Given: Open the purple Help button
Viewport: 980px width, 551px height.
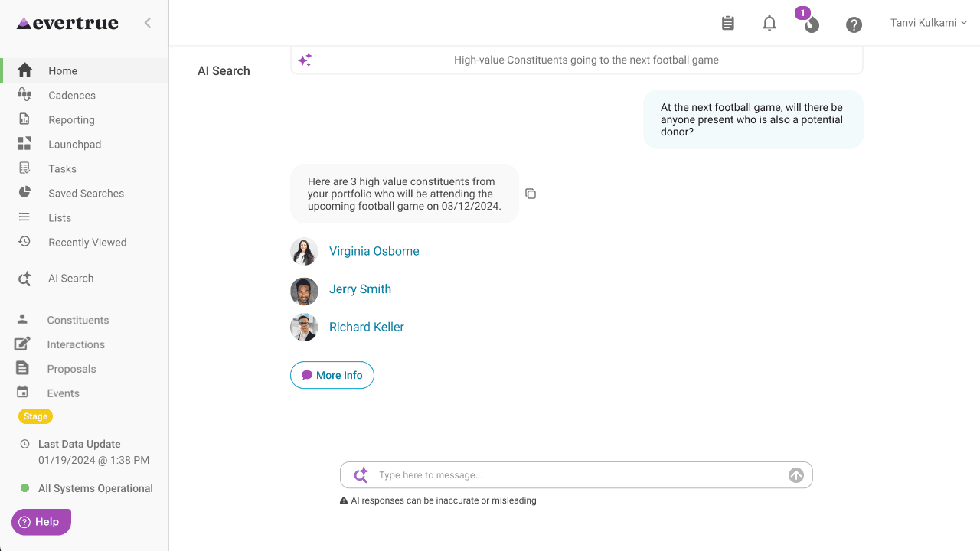Looking at the screenshot, I should (41, 522).
